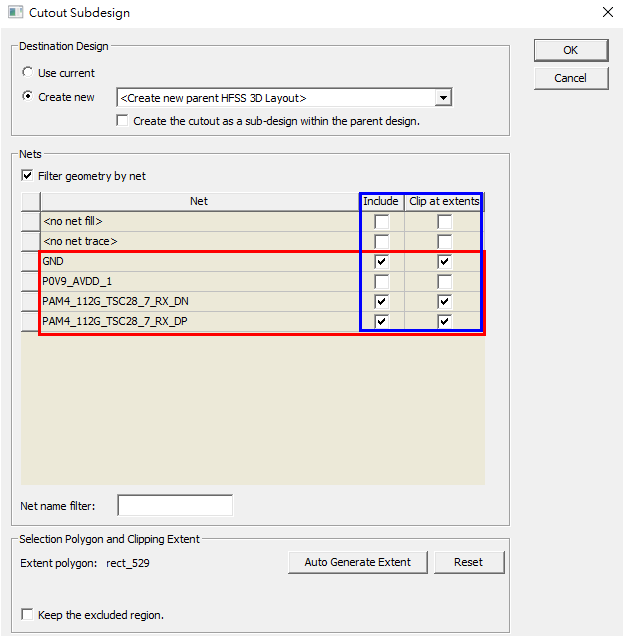
Task: Check Clip at extents for <no net trace>
Action: (x=444, y=242)
